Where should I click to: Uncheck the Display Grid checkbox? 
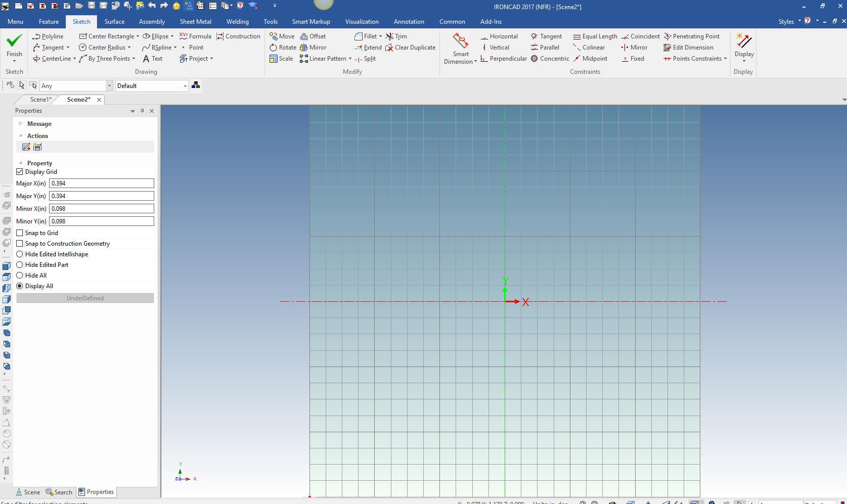(x=20, y=172)
